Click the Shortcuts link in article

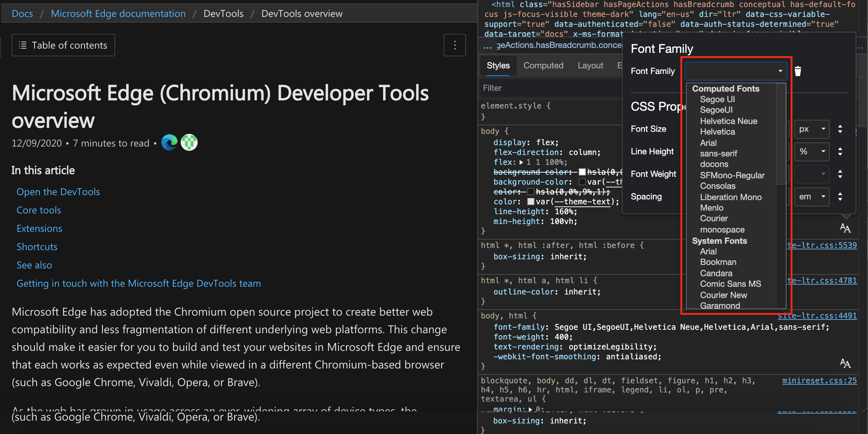37,246
